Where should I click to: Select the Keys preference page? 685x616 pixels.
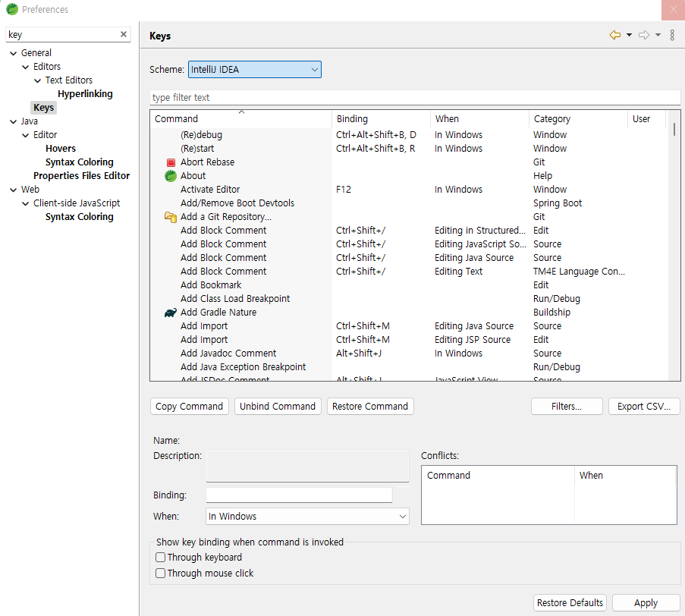pyautogui.click(x=44, y=108)
